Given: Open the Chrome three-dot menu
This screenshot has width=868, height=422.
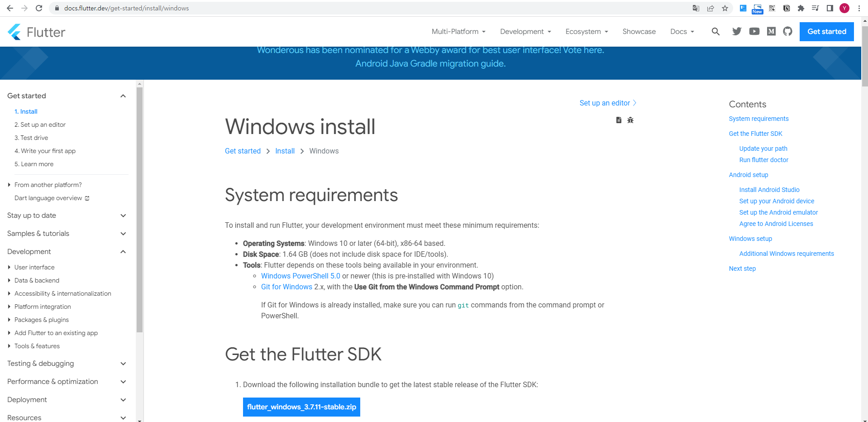Looking at the screenshot, I should [859, 8].
